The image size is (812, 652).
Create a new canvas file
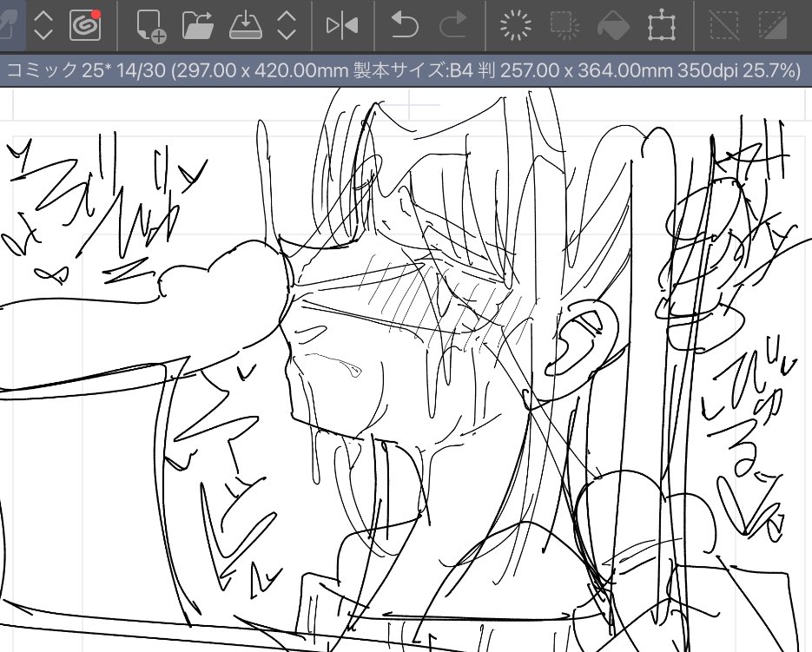151,26
